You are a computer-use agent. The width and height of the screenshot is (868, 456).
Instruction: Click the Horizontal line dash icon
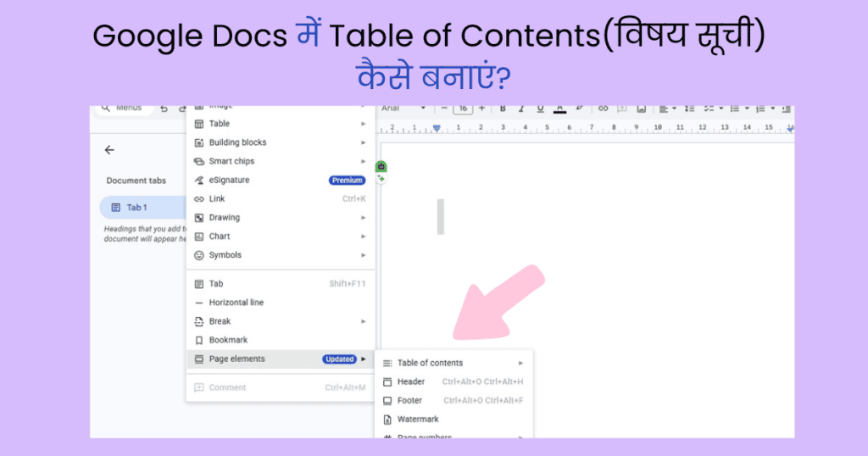click(x=198, y=303)
